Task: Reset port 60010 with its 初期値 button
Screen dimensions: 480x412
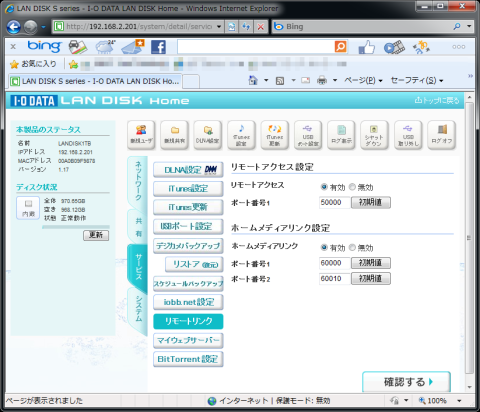Action: pyautogui.click(x=371, y=279)
